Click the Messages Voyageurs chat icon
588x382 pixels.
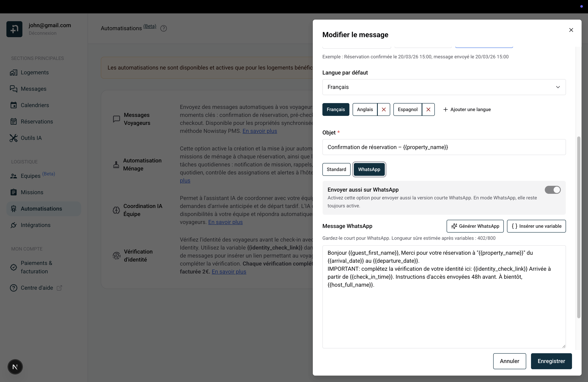point(116,119)
